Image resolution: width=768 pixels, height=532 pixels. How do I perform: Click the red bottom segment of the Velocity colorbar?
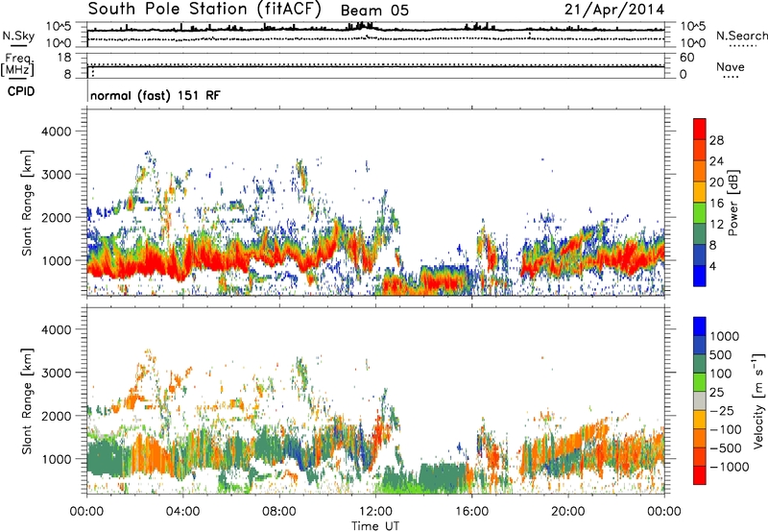click(700, 475)
